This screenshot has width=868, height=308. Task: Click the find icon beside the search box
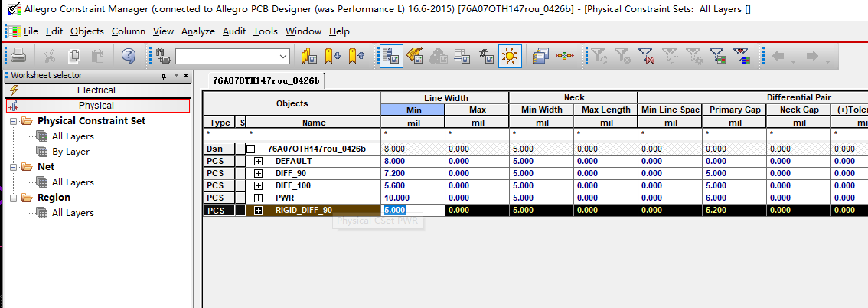click(x=163, y=56)
